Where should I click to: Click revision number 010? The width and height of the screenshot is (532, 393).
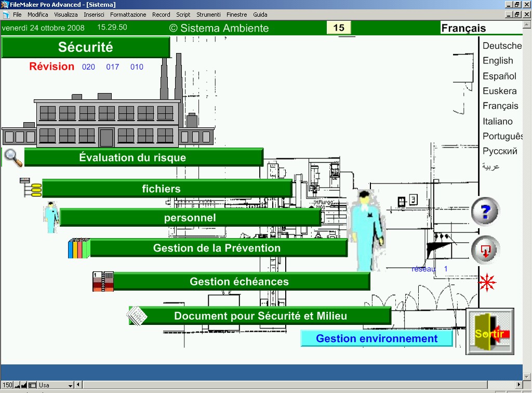click(x=137, y=67)
